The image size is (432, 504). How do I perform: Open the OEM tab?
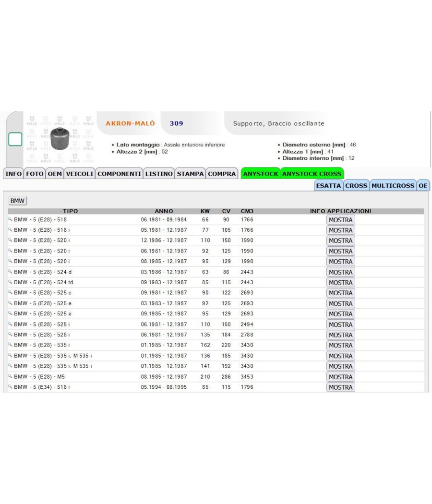(55, 174)
